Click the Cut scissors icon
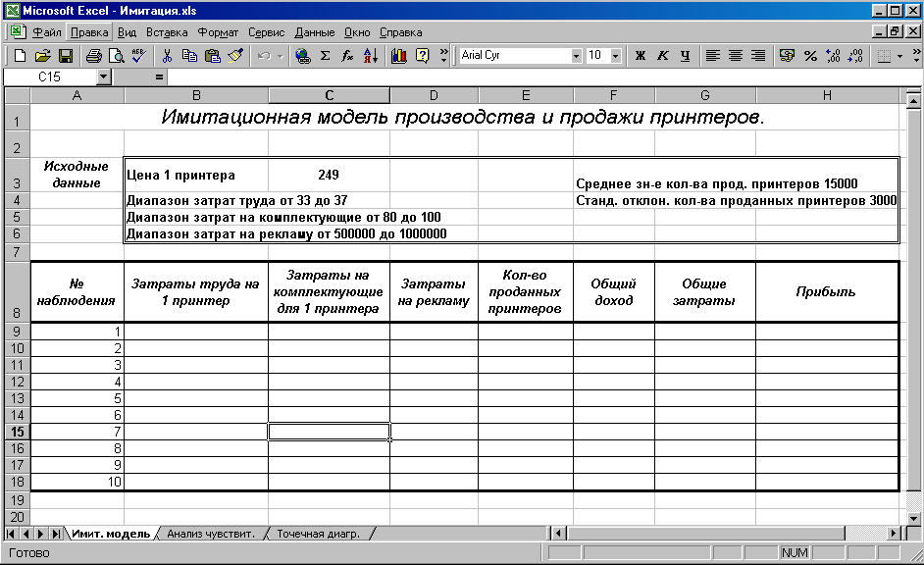Image resolution: width=924 pixels, height=565 pixels. coord(167,56)
